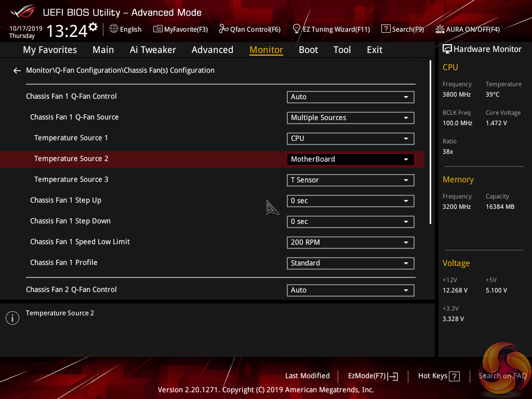The image size is (532, 399).
Task: Click the EzMode exit arrow icon
Action: [394, 376]
